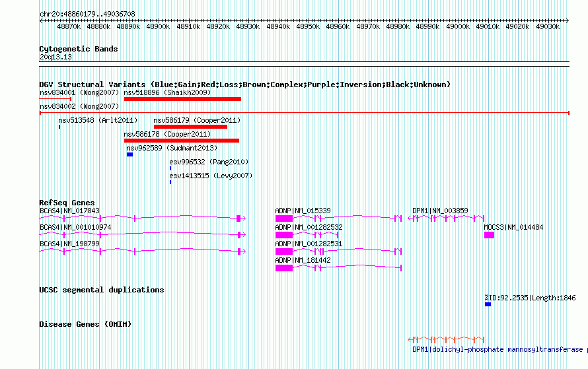Select the blue segmental duplication block

tap(488, 304)
